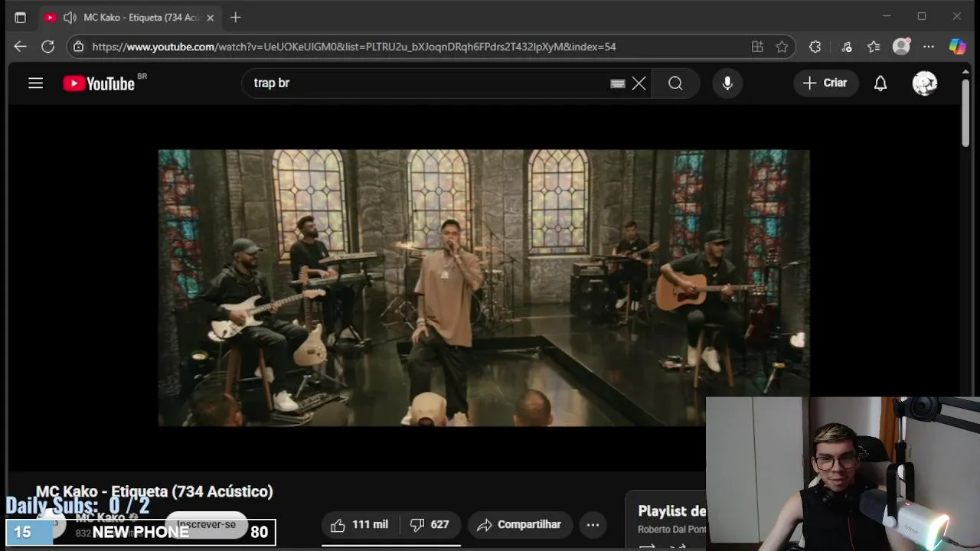Click the video title MC Kako - Etiqueta
980x551 pixels.
point(155,491)
